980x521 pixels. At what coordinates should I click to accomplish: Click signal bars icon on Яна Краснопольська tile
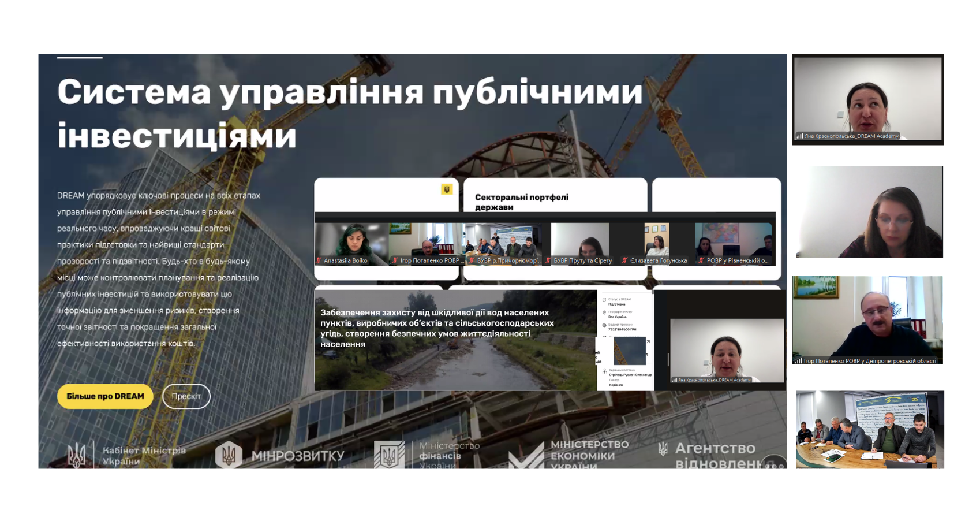(x=799, y=136)
